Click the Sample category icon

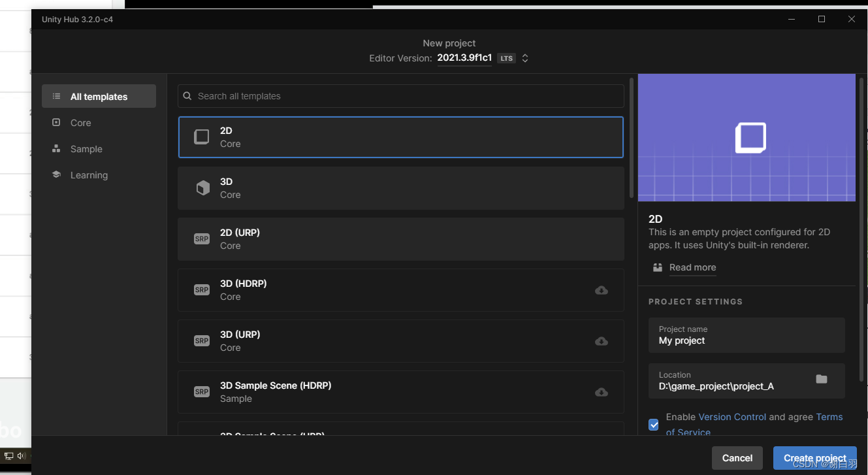click(56, 148)
